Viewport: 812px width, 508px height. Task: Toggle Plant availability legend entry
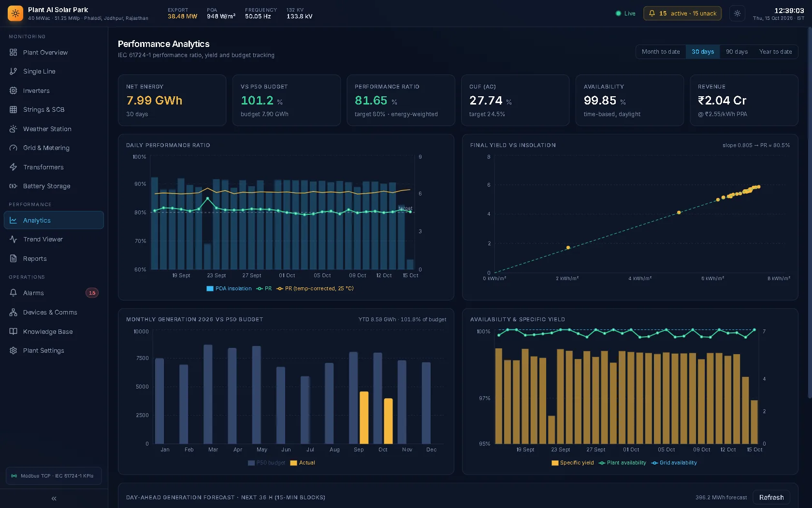click(x=623, y=463)
